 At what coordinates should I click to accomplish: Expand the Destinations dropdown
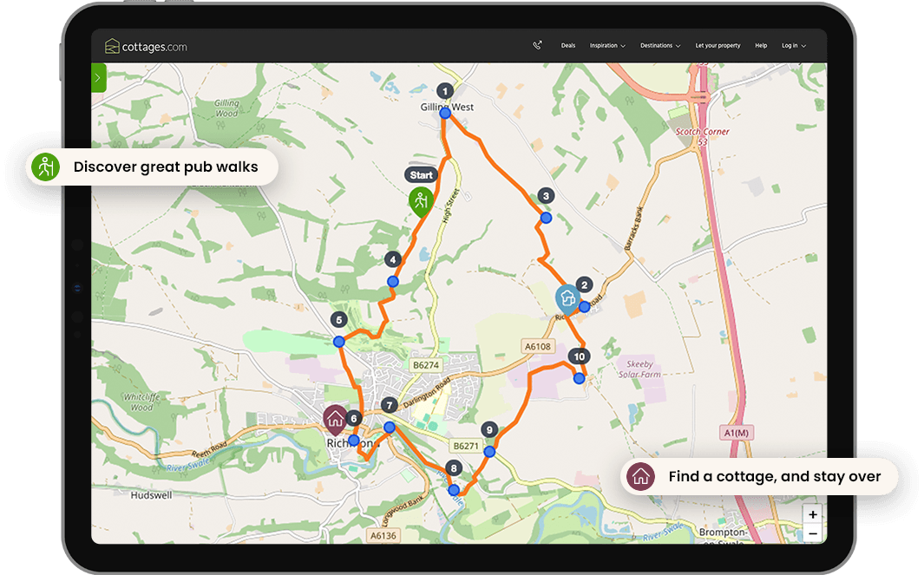pos(660,45)
